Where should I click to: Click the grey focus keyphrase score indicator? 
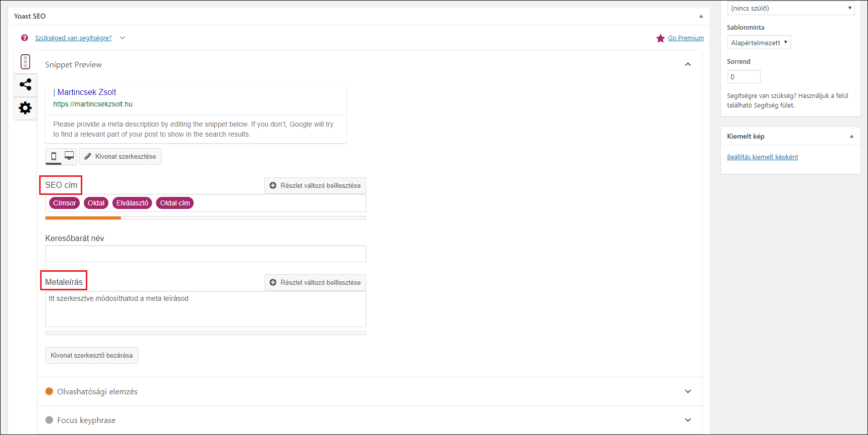[x=49, y=420]
